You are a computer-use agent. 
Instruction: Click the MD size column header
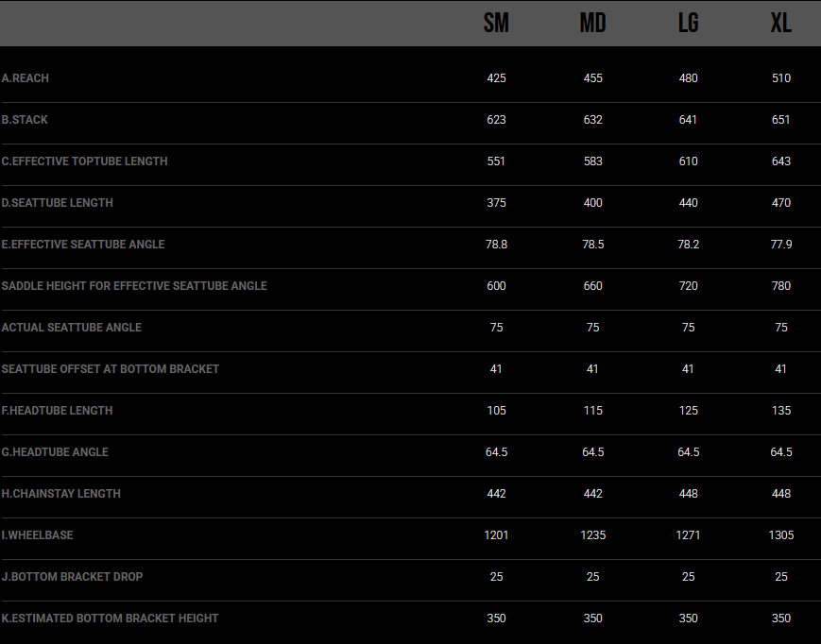coord(592,24)
